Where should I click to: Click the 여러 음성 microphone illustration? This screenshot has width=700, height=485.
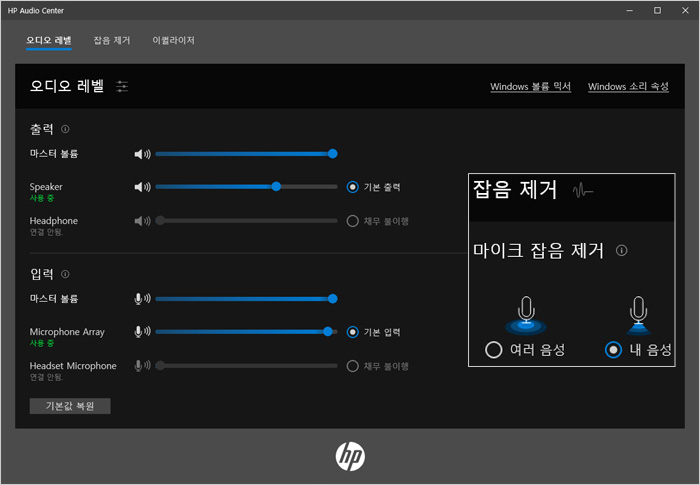coord(526,315)
